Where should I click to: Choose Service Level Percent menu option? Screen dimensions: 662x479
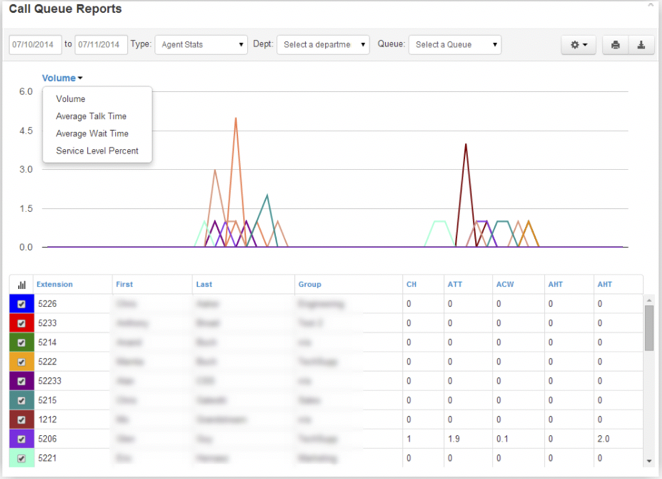click(x=97, y=151)
